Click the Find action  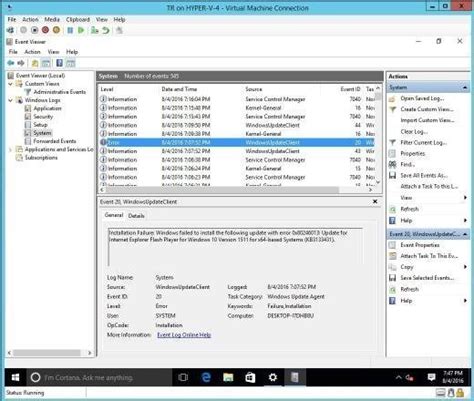pyautogui.click(x=407, y=164)
